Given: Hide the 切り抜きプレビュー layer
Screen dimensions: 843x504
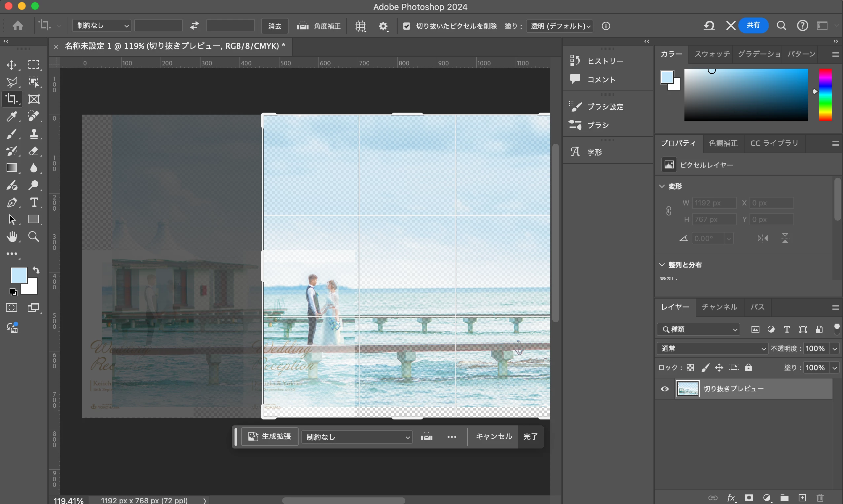Looking at the screenshot, I should [x=665, y=389].
